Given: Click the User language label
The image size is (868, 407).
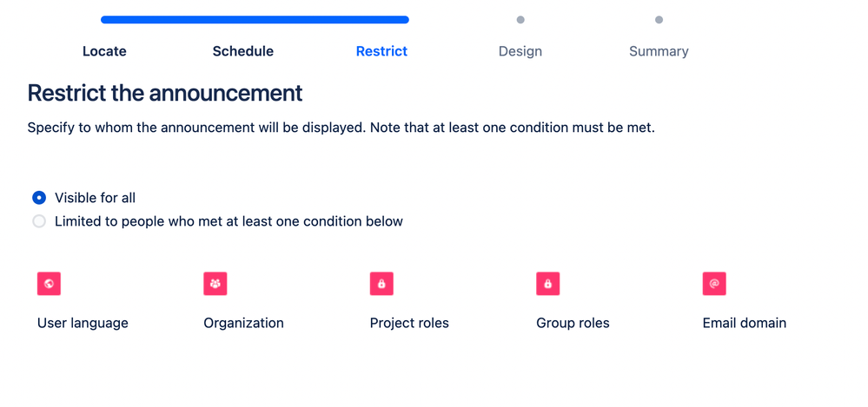Looking at the screenshot, I should click(83, 323).
